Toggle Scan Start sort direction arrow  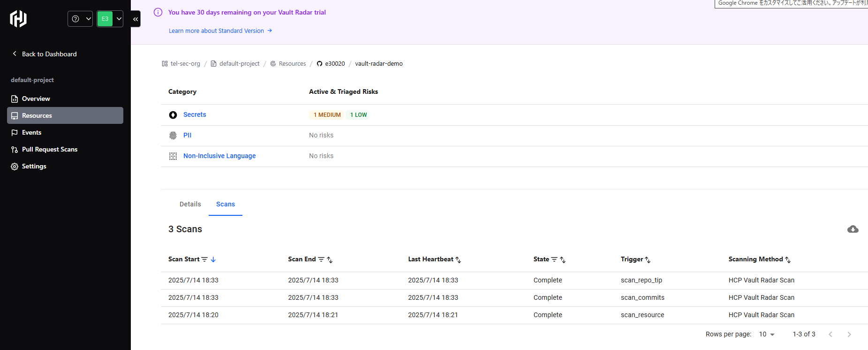(213, 259)
